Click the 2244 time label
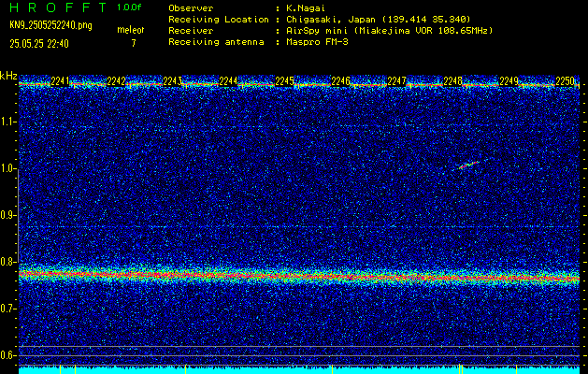 pyautogui.click(x=228, y=81)
